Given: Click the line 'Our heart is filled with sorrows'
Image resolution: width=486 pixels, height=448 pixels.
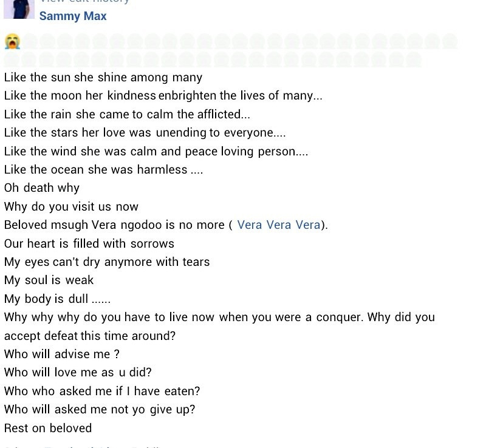Looking at the screenshot, I should 89,243.
